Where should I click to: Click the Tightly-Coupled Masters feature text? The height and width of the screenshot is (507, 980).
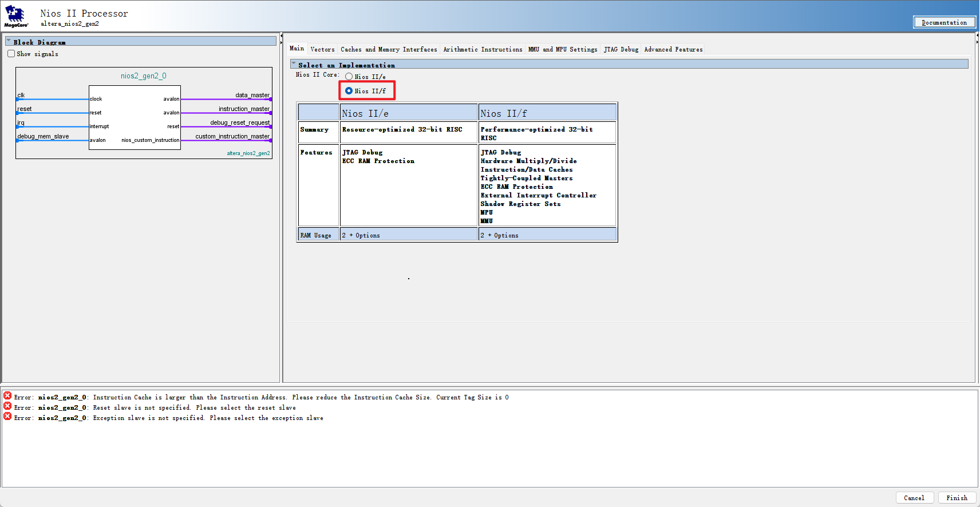pos(526,178)
